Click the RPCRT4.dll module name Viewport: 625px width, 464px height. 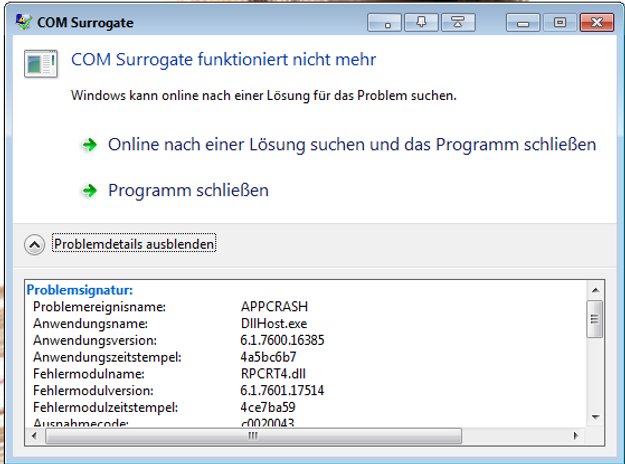tap(273, 374)
